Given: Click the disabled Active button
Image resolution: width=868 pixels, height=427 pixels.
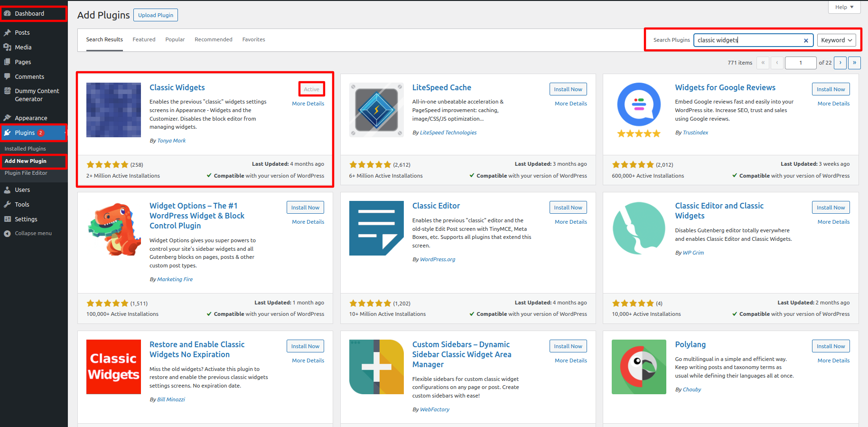Looking at the screenshot, I should coord(312,89).
